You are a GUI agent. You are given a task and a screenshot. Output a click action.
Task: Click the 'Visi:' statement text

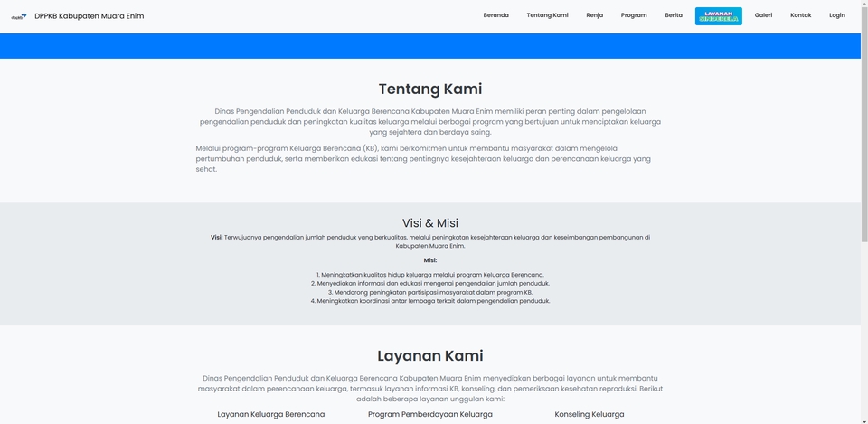click(x=430, y=241)
